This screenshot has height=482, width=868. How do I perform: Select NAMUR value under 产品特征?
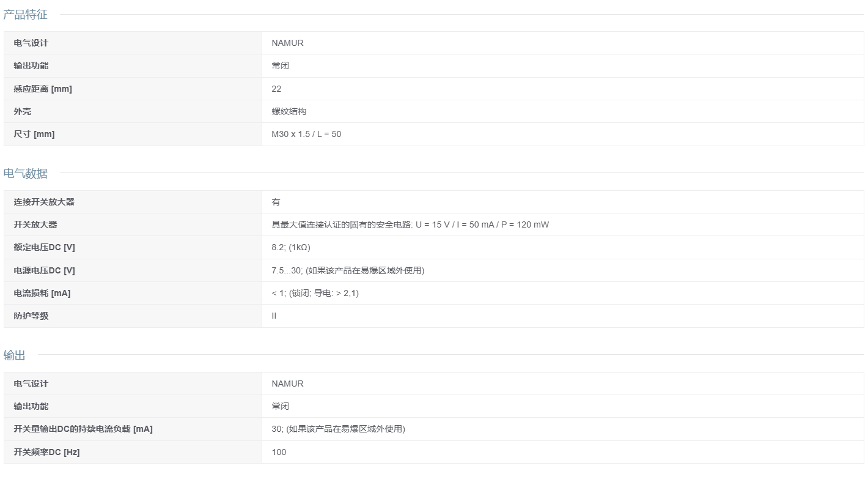coord(287,43)
